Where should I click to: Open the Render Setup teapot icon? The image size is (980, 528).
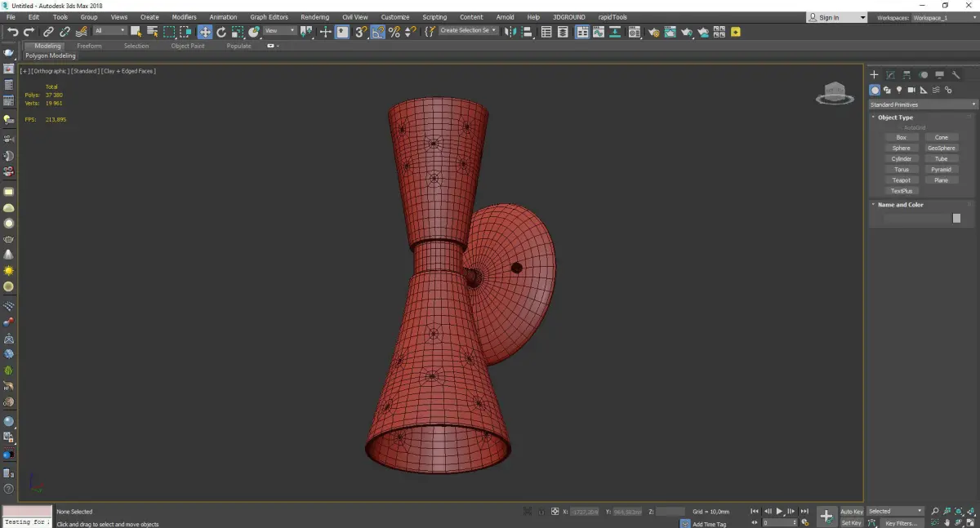click(x=653, y=32)
